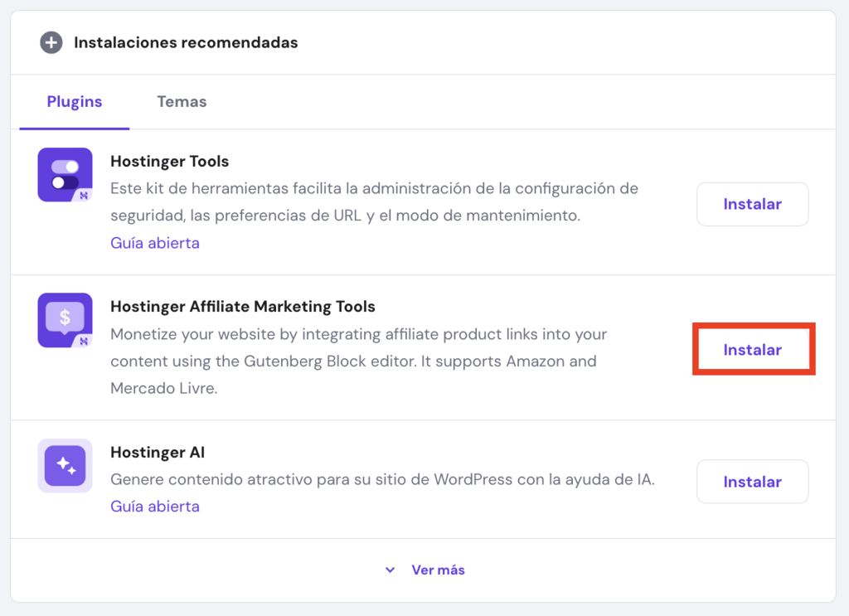
Task: Click the Hostinger AI sparkle icon
Action: [65, 466]
